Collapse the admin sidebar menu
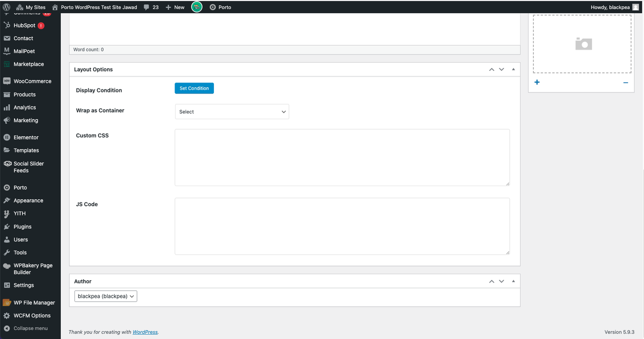Screen dimensions: 644x339 (x=30, y=328)
